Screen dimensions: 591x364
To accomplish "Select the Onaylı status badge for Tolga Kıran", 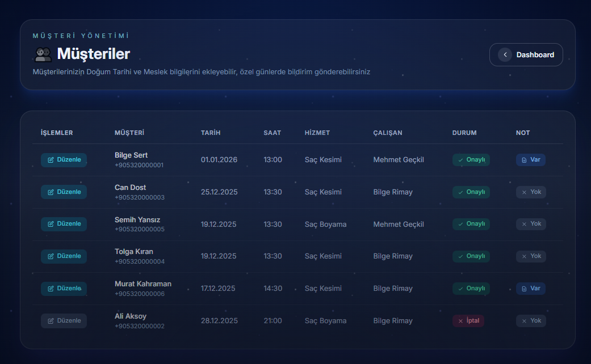I will click(471, 256).
